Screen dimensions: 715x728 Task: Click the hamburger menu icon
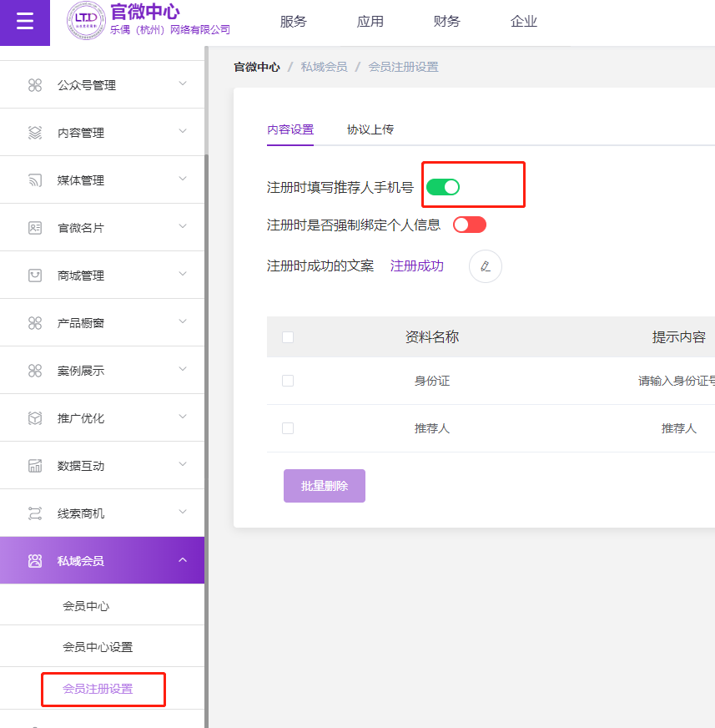click(25, 23)
